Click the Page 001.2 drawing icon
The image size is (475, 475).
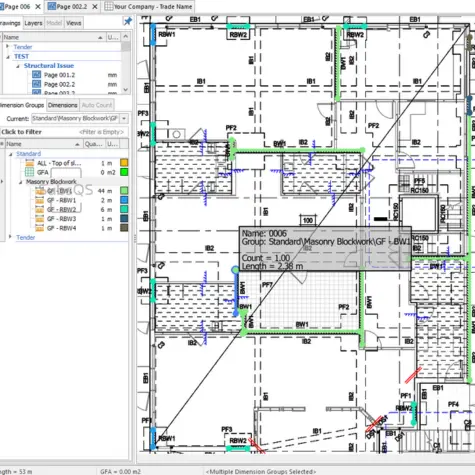tap(36, 75)
